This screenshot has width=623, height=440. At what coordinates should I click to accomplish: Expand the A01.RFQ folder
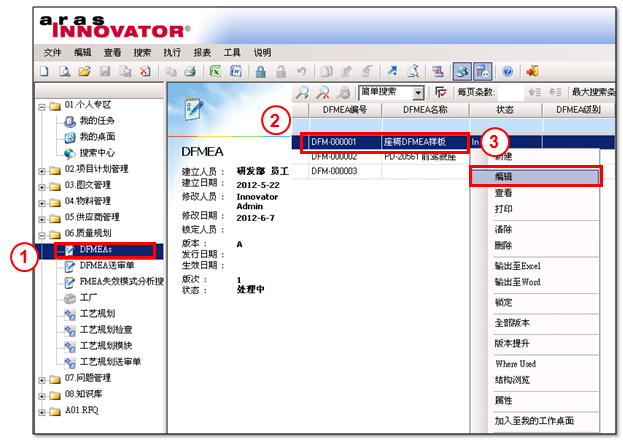(x=42, y=413)
